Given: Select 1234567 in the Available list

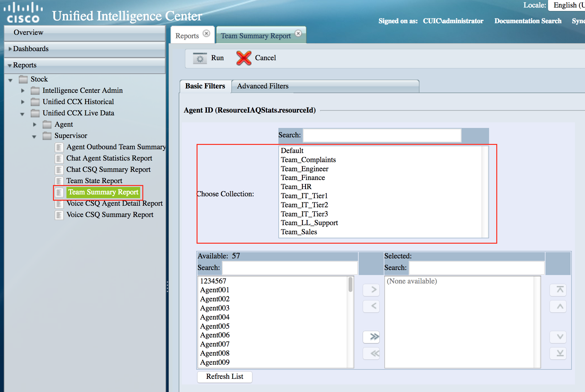Looking at the screenshot, I should click(x=213, y=281).
